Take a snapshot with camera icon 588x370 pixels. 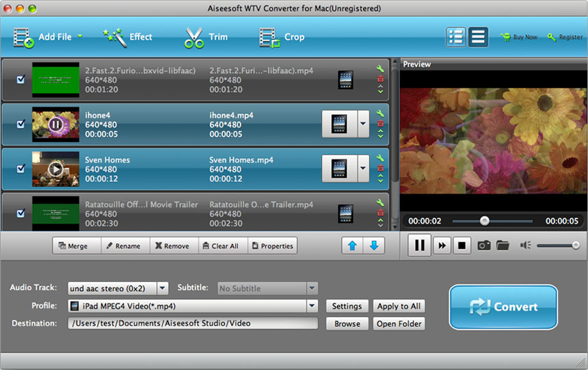(484, 246)
